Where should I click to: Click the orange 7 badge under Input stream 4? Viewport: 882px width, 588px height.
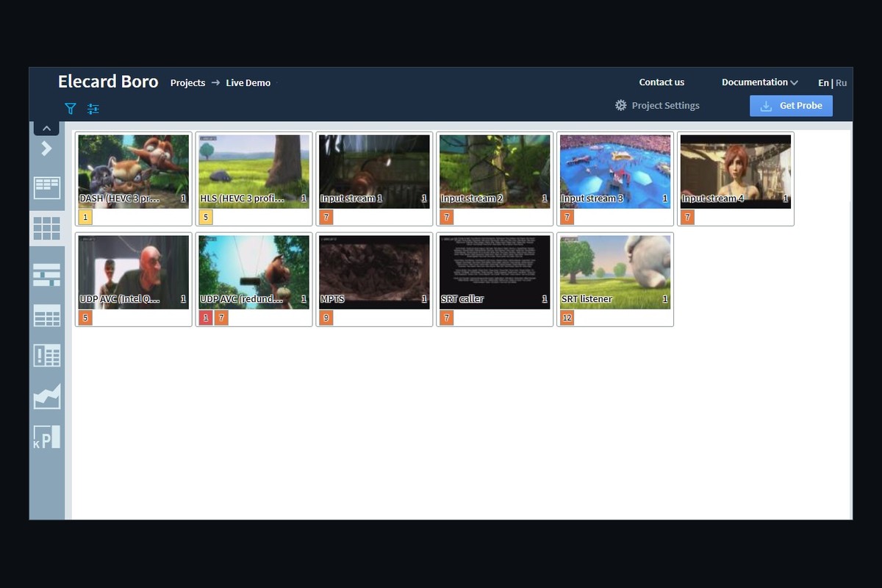pyautogui.click(x=687, y=217)
